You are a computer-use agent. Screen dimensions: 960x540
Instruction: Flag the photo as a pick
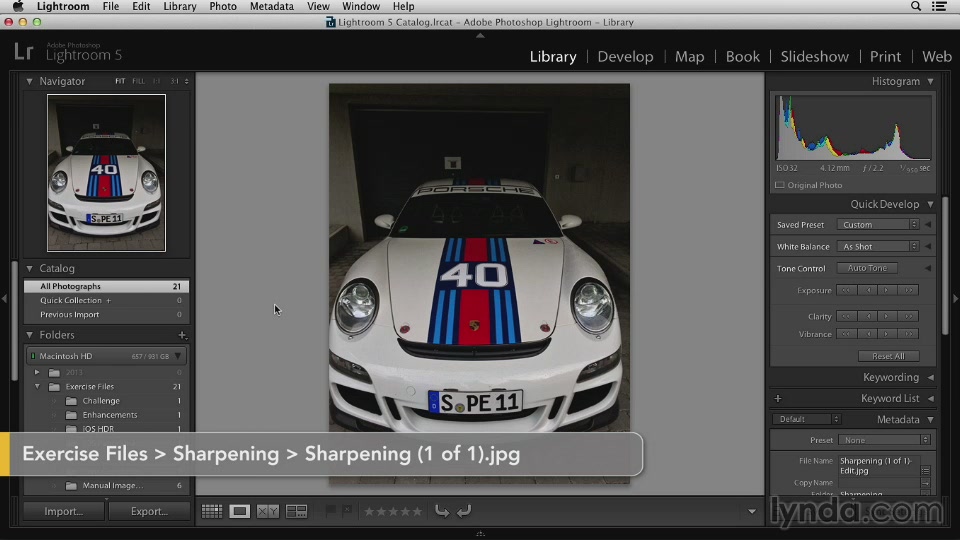click(x=331, y=510)
